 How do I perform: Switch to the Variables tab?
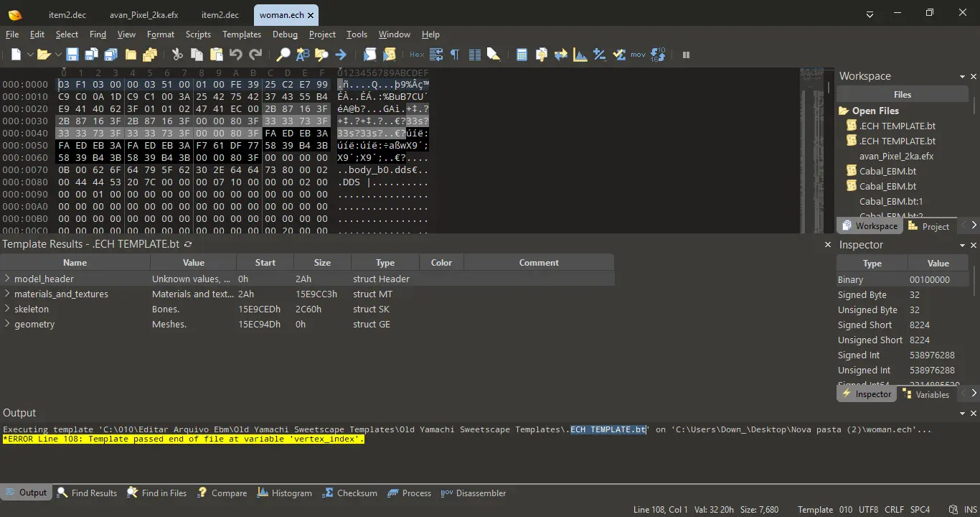925,394
